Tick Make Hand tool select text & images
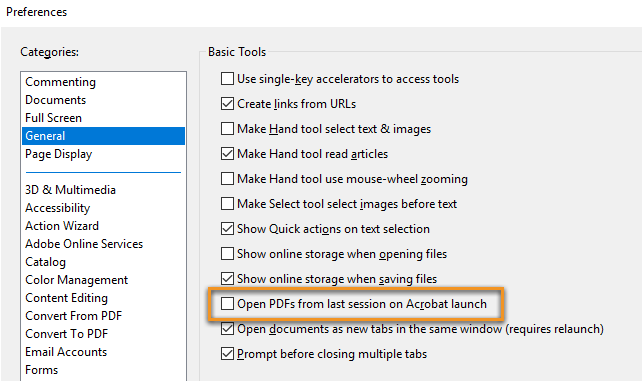The width and height of the screenshot is (643, 382). click(x=227, y=128)
